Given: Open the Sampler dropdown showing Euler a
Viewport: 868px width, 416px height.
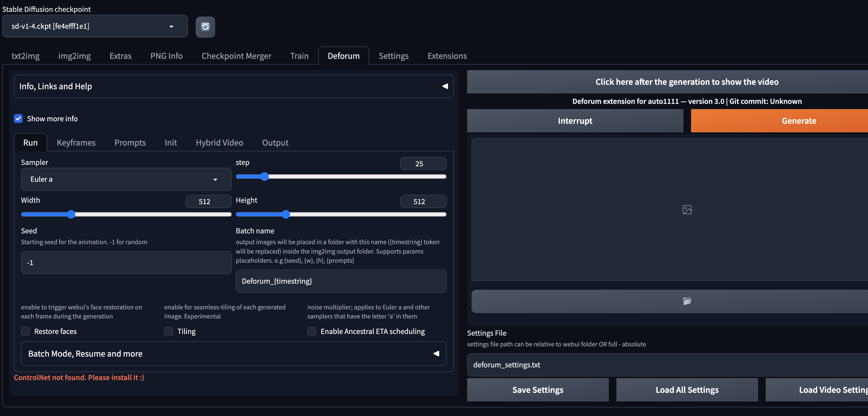Looking at the screenshot, I should 126,179.
